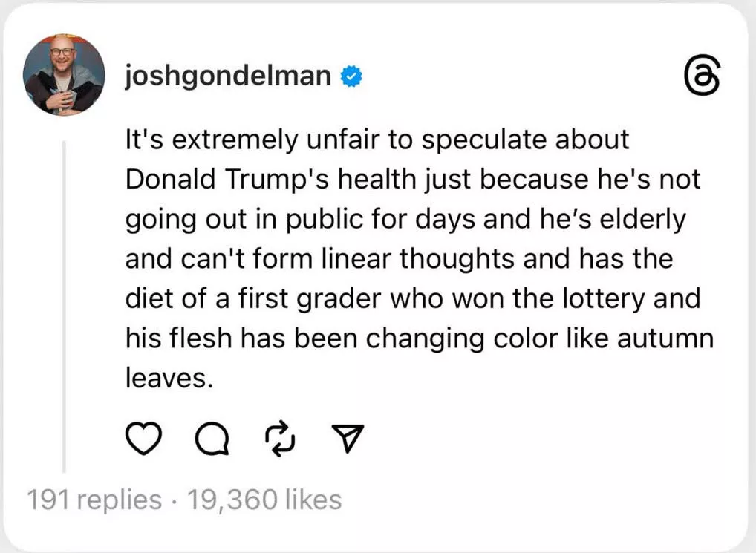Open replies via the comment bubble icon
This screenshot has height=553, width=756.
point(212,439)
